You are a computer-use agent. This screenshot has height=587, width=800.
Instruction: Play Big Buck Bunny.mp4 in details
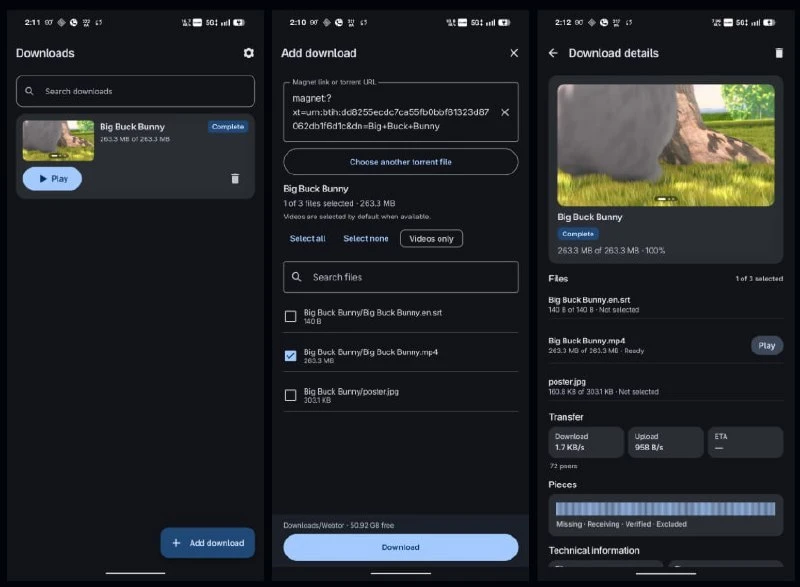[766, 345]
